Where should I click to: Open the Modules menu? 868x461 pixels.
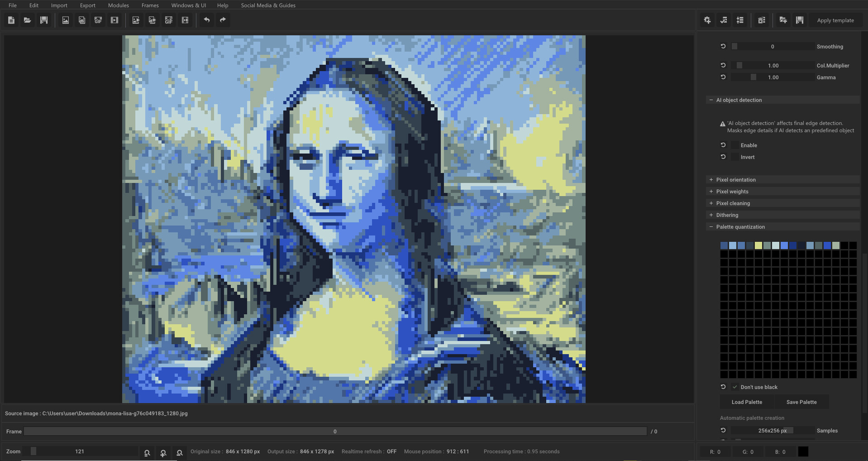(118, 5)
